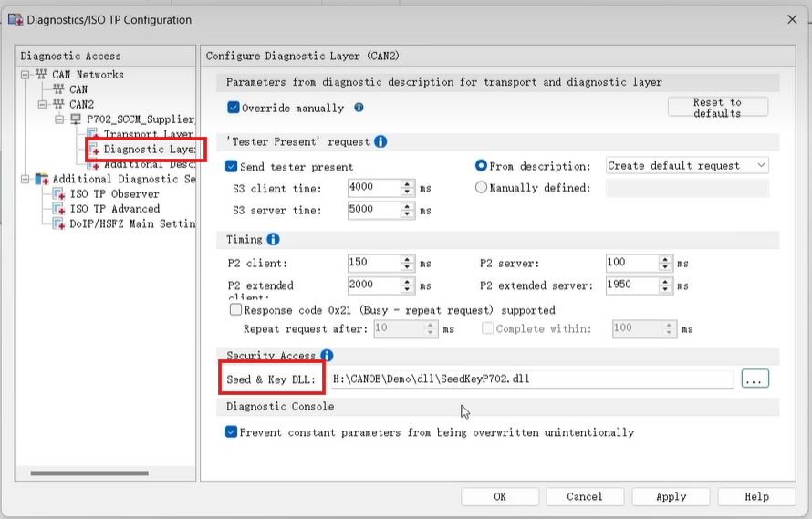Click the P2 client input field
812x519 pixels.
pos(374,263)
